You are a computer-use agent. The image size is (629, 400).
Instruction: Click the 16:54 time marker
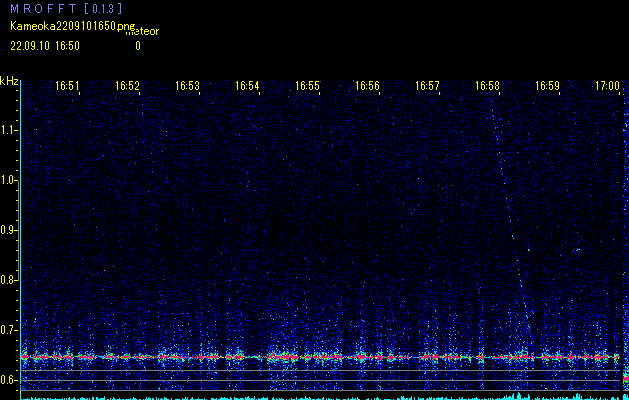click(247, 86)
